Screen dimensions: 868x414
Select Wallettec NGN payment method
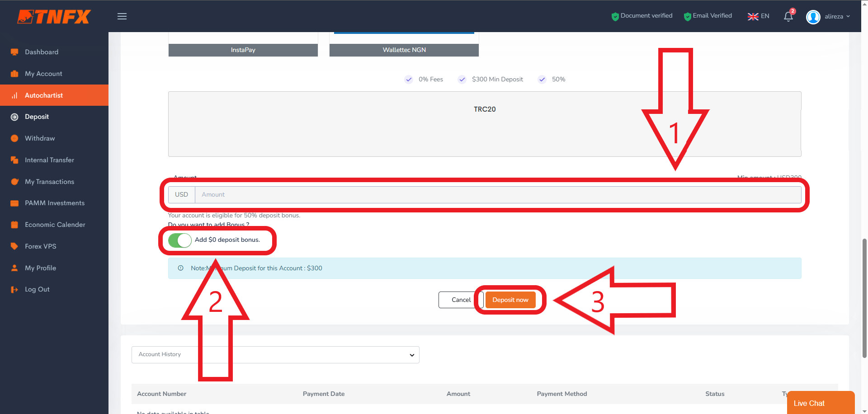click(404, 50)
